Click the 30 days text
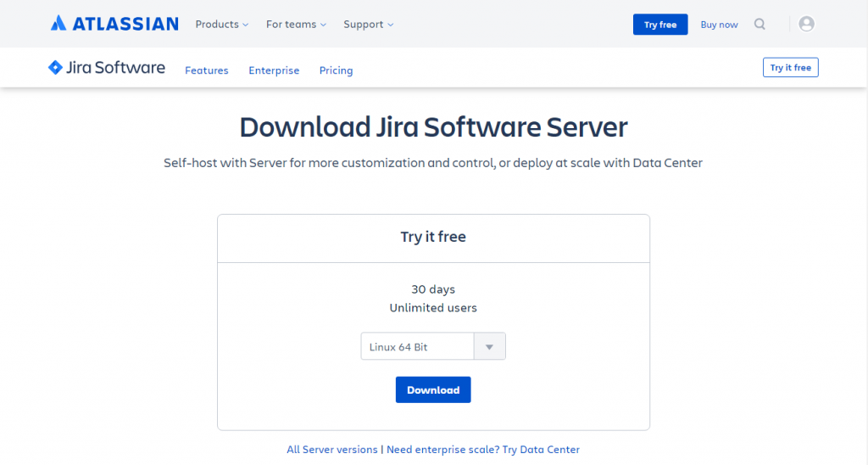The width and height of the screenshot is (868, 465). click(433, 289)
